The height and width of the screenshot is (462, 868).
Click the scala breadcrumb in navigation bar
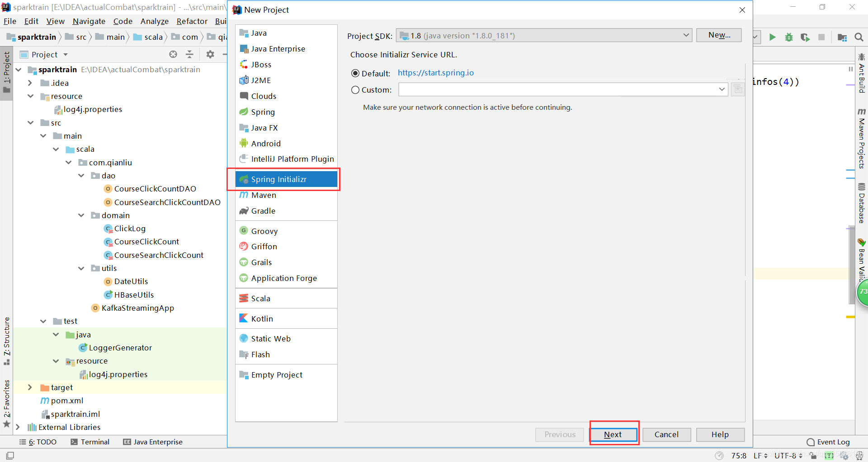(x=148, y=37)
